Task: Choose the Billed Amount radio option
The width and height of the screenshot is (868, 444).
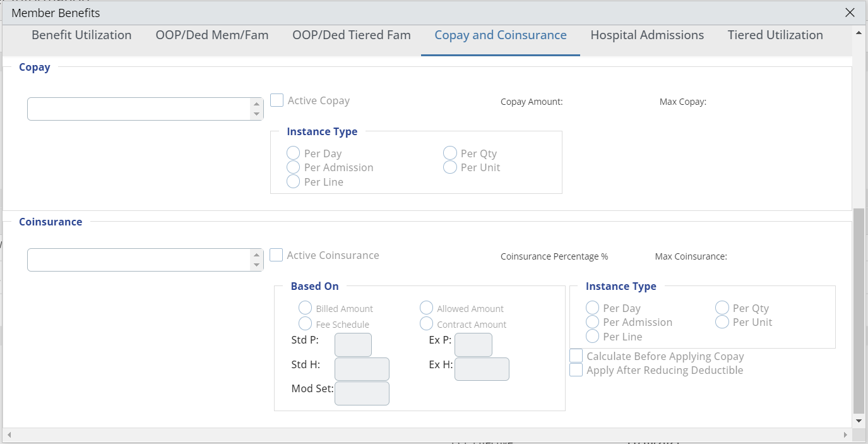Action: pos(305,308)
